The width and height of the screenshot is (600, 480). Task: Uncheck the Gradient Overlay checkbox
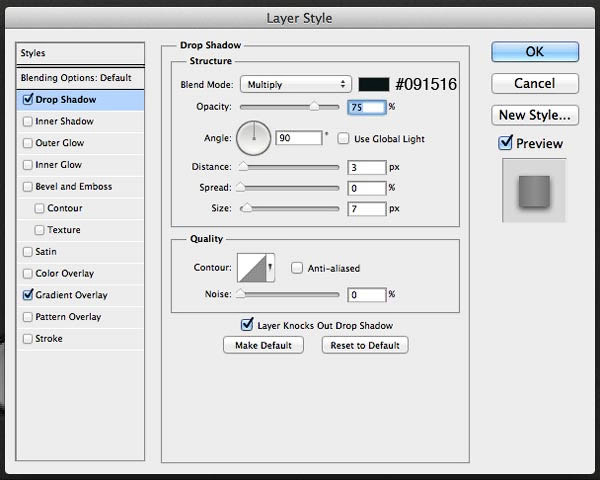28,295
